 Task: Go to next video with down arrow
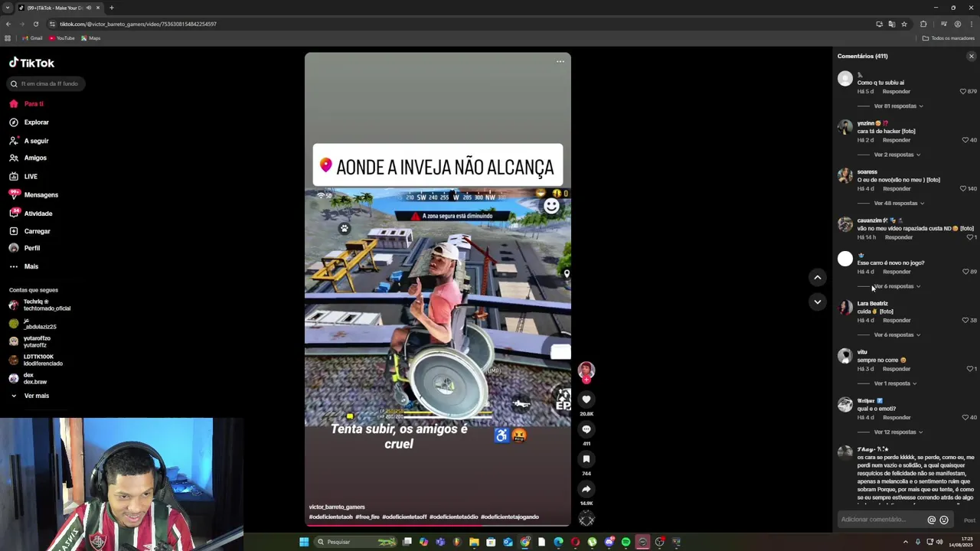(817, 302)
